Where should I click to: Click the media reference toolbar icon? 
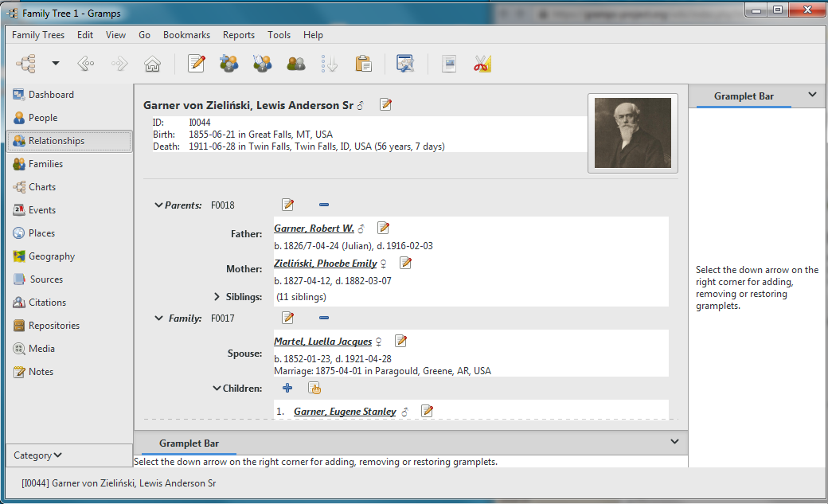click(449, 64)
